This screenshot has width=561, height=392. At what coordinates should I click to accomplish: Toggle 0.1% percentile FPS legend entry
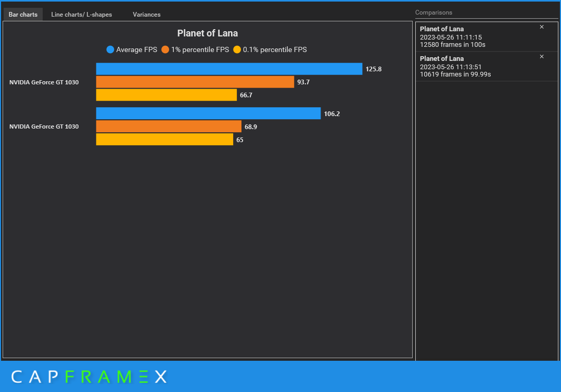pyautogui.click(x=270, y=50)
